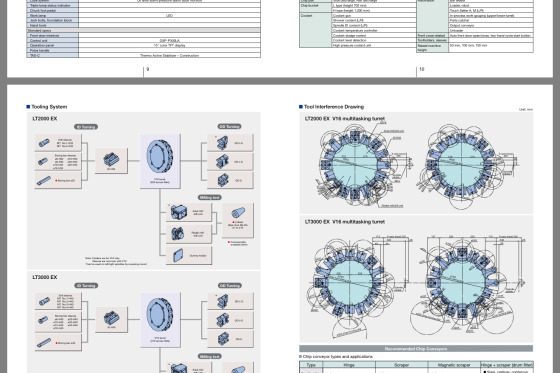Click the LT3000 EX ID holder block icon
The height and width of the screenshot is (373, 560).
click(x=111, y=318)
